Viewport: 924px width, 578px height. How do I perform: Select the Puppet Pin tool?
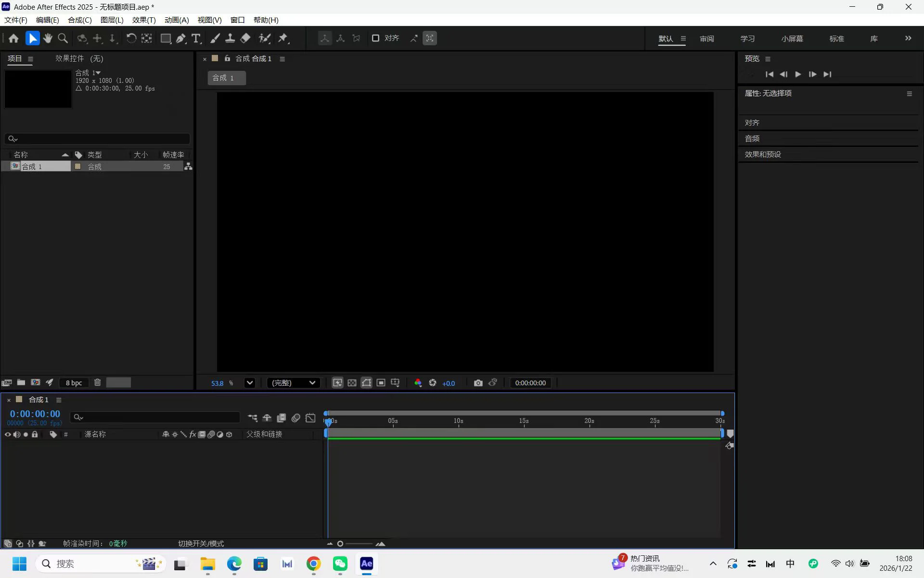pyautogui.click(x=283, y=39)
